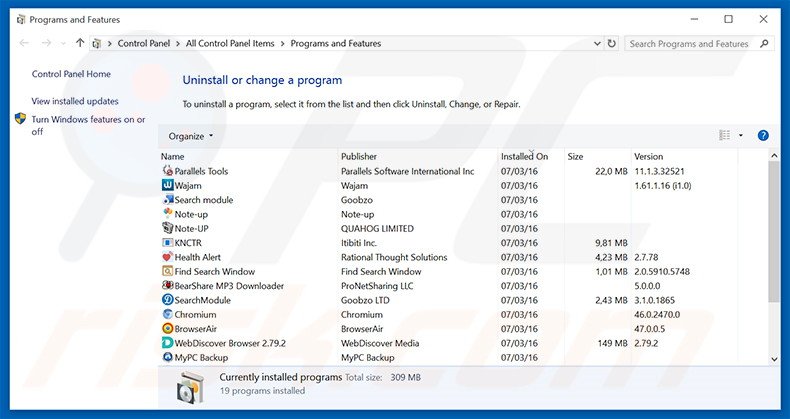Image resolution: width=790 pixels, height=419 pixels.
Task: Click the address bar Control Panel icon
Action: click(x=97, y=44)
